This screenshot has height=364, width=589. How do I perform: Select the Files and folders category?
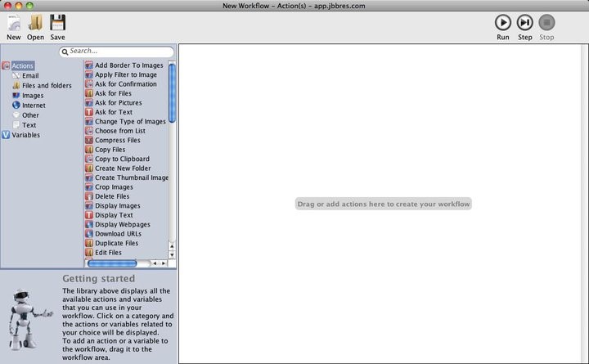tap(46, 86)
